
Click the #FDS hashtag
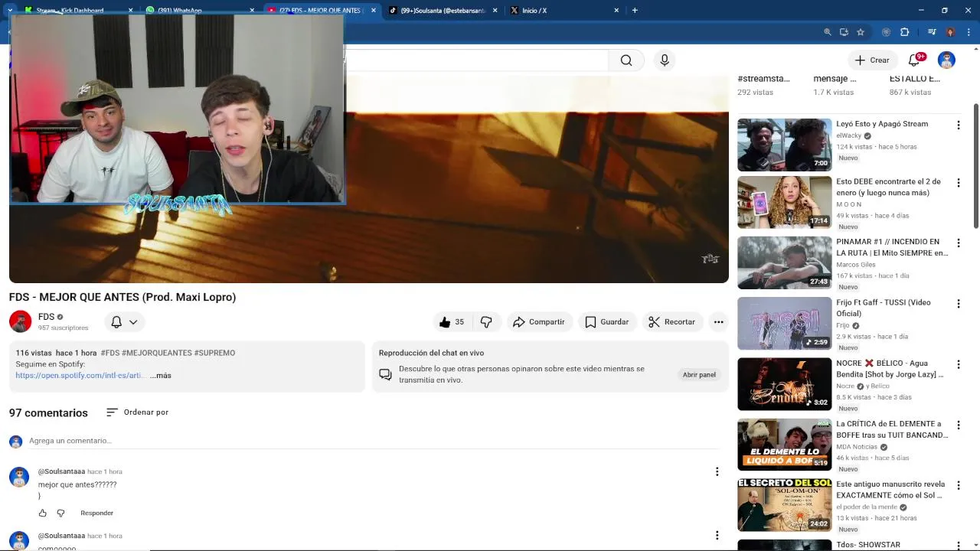click(110, 353)
